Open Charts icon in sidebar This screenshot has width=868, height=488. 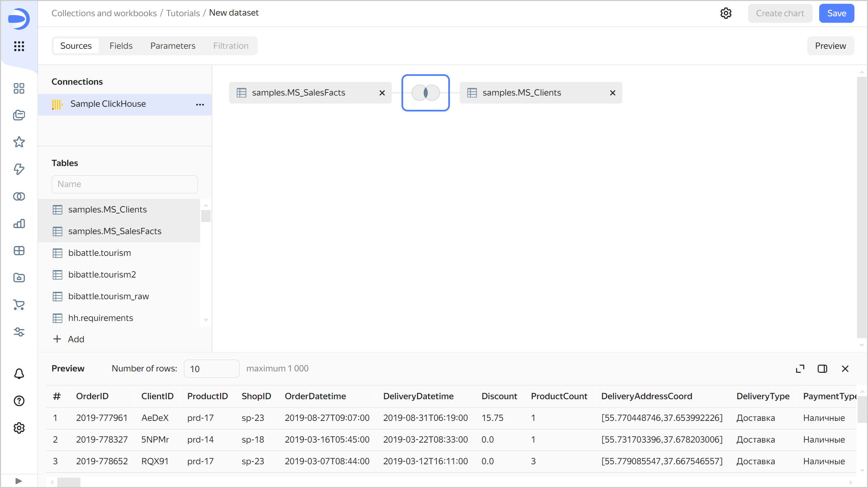[19, 224]
